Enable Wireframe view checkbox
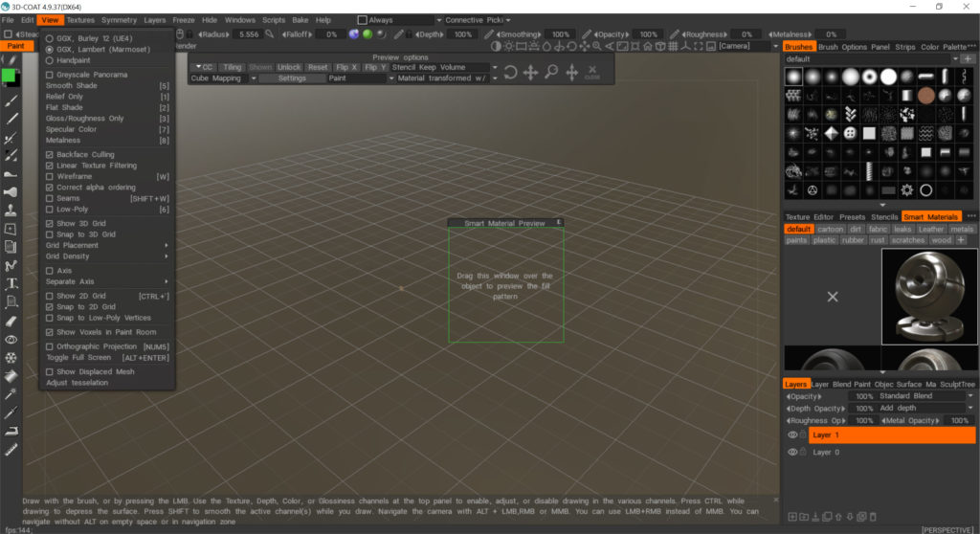The image size is (980, 534). (x=50, y=176)
